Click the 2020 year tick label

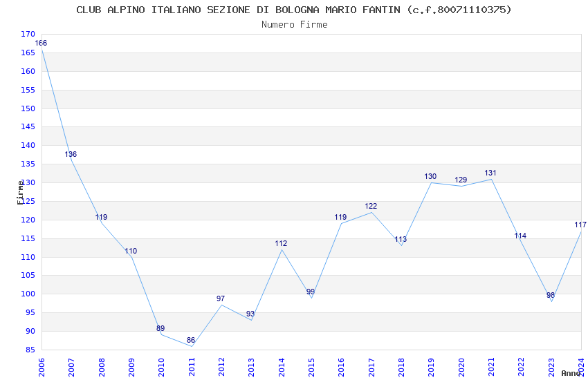coord(461,368)
